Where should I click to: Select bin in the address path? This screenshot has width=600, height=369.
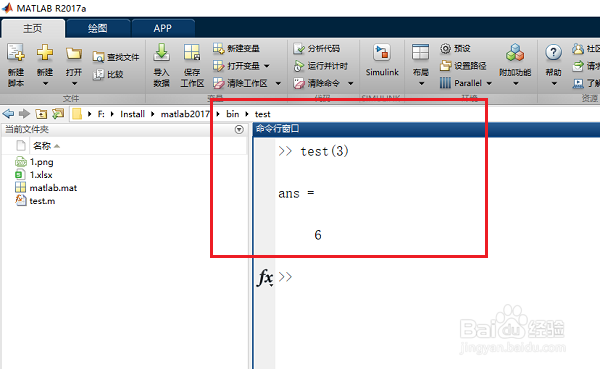233,114
